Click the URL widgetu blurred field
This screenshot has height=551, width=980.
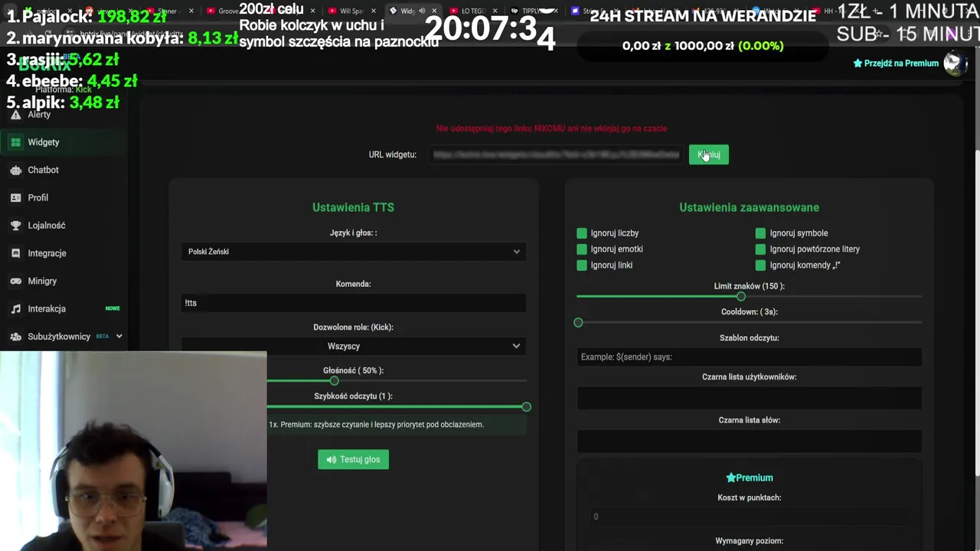coord(556,155)
